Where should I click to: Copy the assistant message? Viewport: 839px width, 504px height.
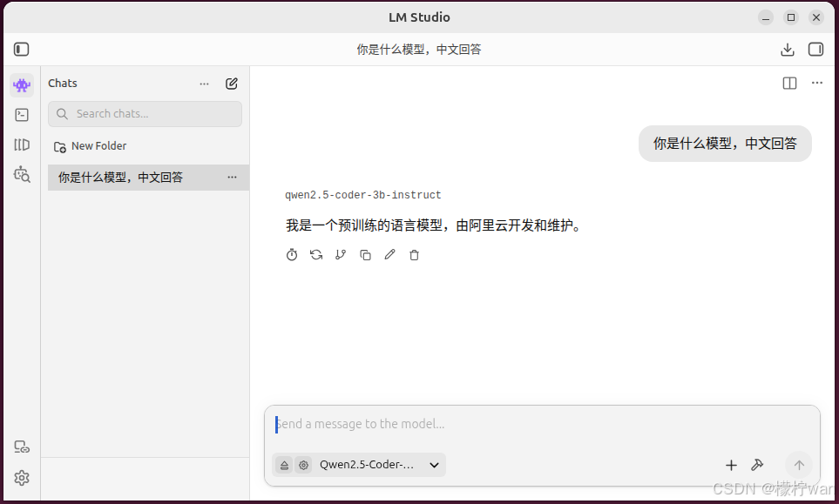[365, 255]
